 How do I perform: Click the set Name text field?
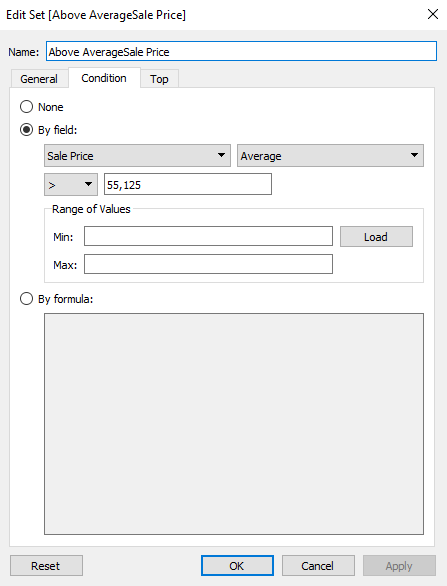(x=241, y=51)
